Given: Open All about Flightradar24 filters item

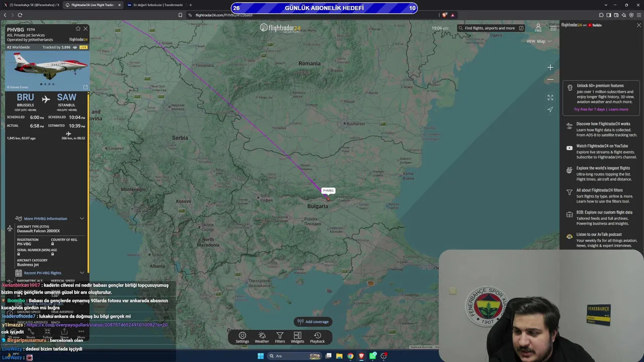Looking at the screenshot, I should point(602,196).
